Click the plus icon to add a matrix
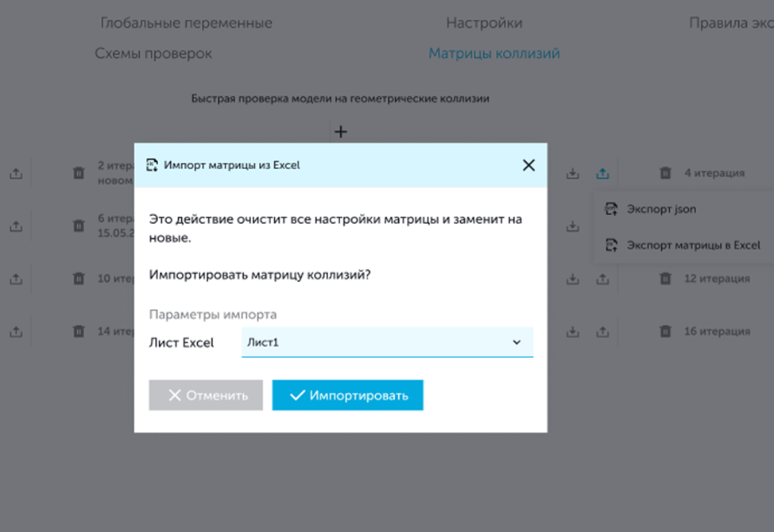Viewport: 774px width, 532px height. [340, 132]
